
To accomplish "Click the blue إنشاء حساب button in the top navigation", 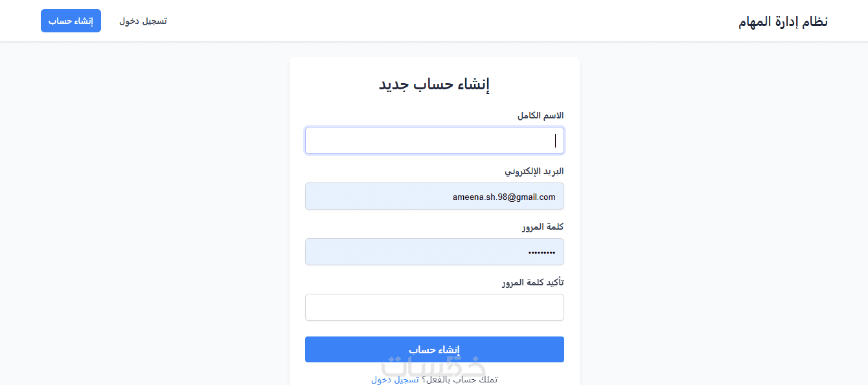I will (71, 21).
